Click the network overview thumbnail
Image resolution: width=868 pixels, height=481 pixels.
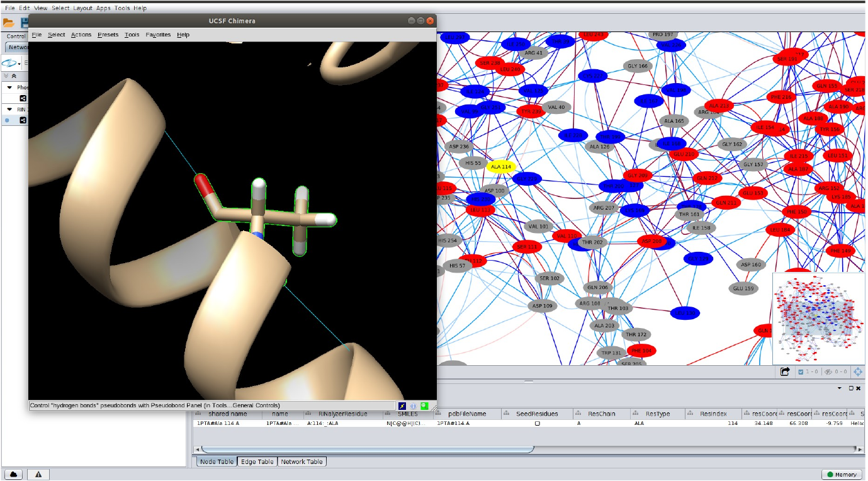point(818,318)
